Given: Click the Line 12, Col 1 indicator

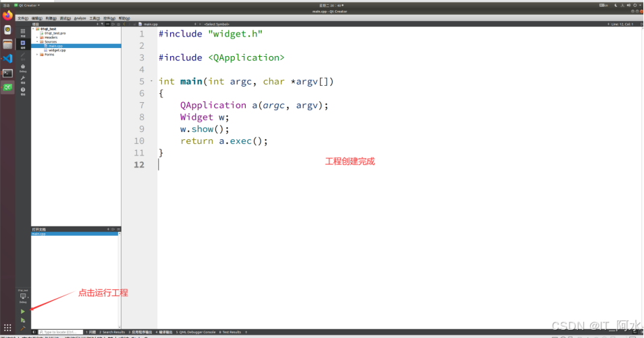Looking at the screenshot, I should [x=622, y=24].
